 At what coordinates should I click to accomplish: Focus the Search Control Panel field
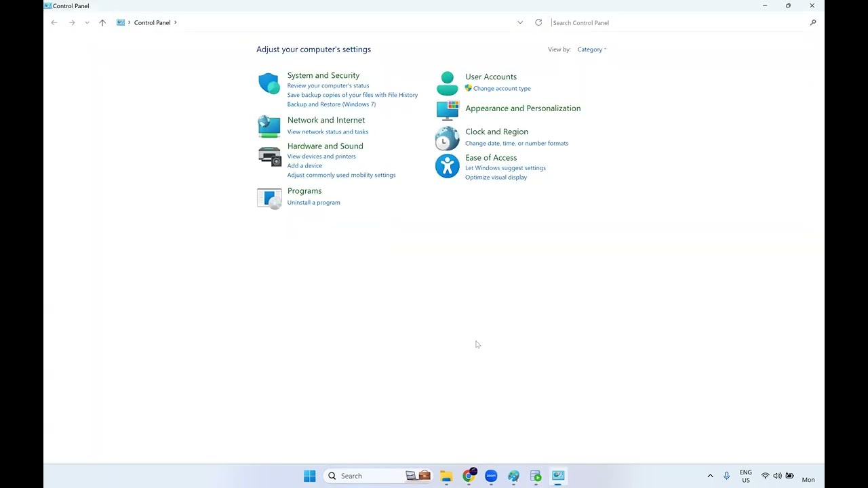click(x=678, y=22)
